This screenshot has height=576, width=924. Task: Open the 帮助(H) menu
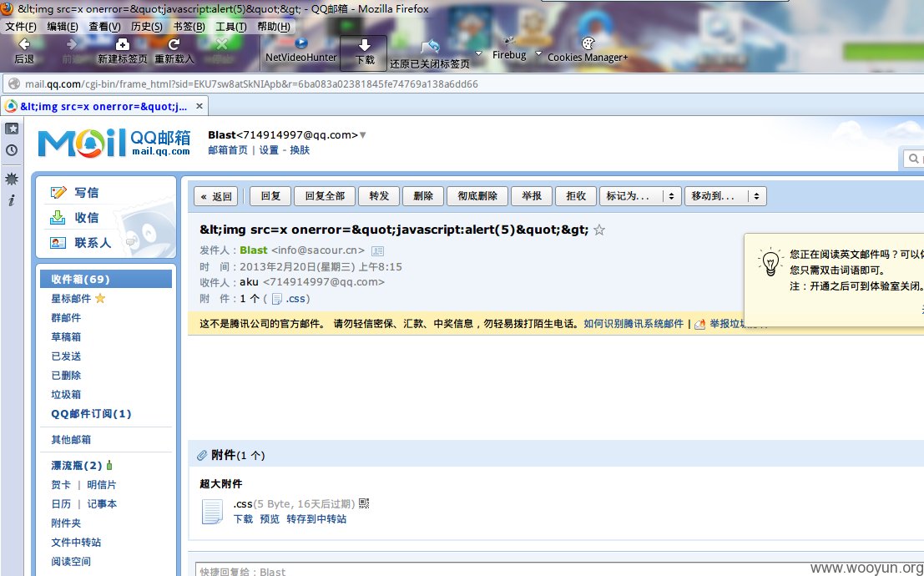pos(274,27)
